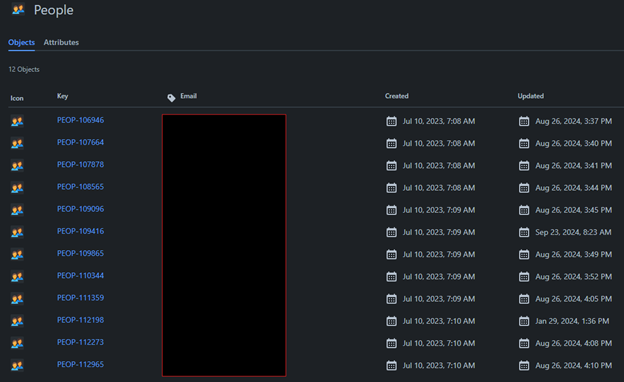Click updated date Aug 26, 2024, 3:44 PM
The height and width of the screenshot is (382, 624).
(573, 188)
